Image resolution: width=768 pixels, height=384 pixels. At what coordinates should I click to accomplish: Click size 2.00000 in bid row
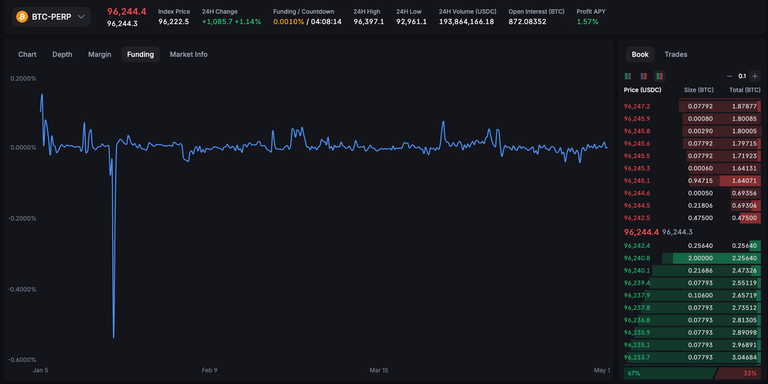point(700,258)
